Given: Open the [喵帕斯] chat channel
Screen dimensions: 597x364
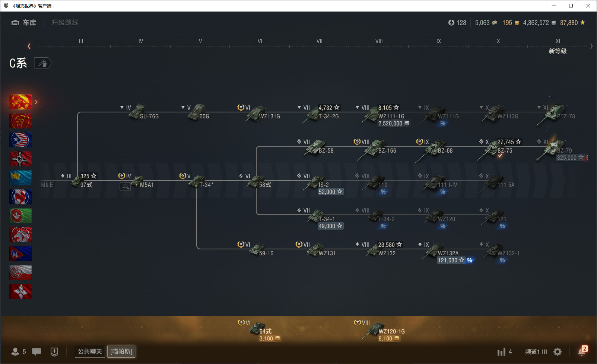Looking at the screenshot, I should coord(121,352).
